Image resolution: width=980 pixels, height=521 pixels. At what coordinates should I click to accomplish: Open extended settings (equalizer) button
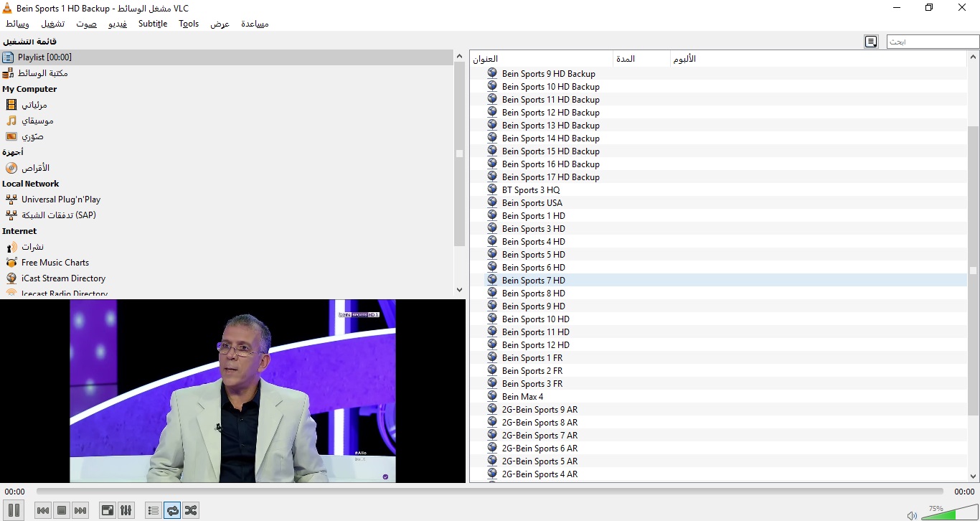pyautogui.click(x=126, y=510)
